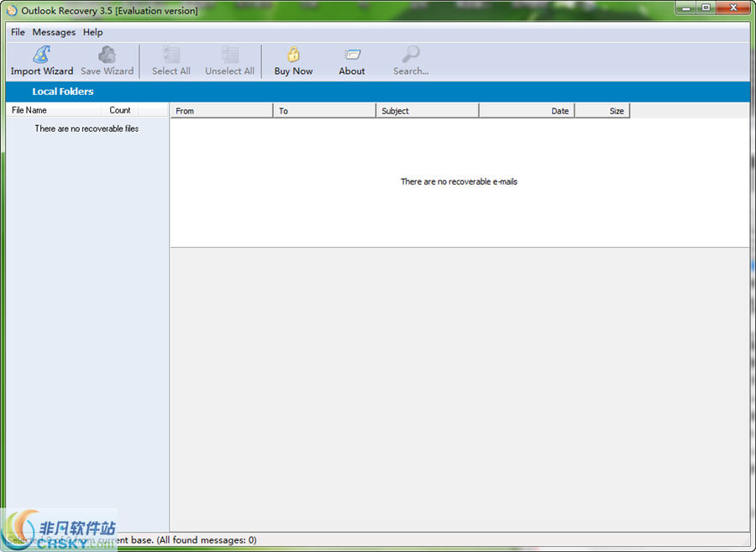Click the Local Folders header bar

(377, 92)
